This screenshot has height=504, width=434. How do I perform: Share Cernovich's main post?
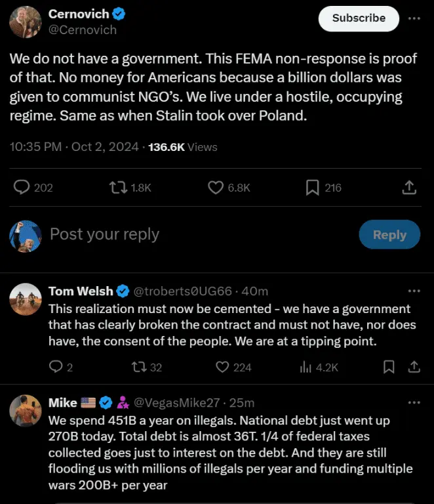408,188
